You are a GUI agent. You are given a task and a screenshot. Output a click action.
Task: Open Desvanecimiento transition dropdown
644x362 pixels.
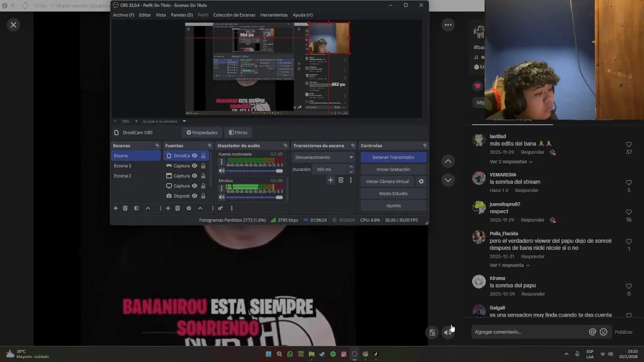point(324,157)
